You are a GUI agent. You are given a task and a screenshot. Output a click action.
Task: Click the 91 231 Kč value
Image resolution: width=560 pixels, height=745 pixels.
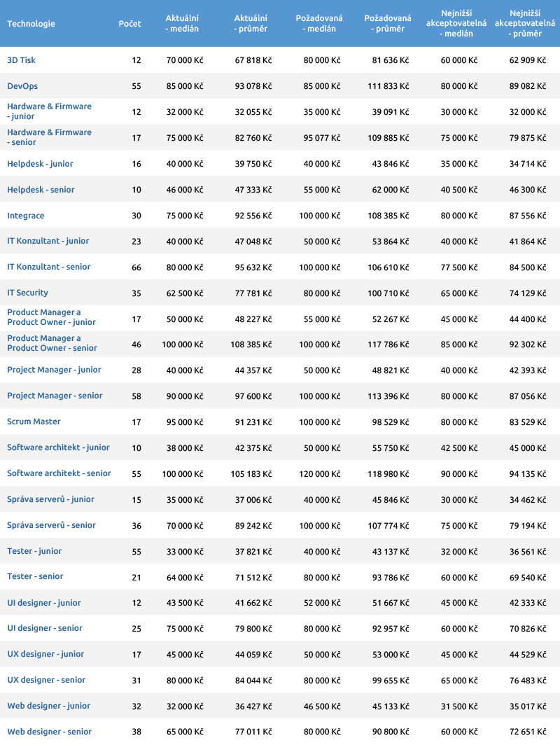[x=253, y=422]
